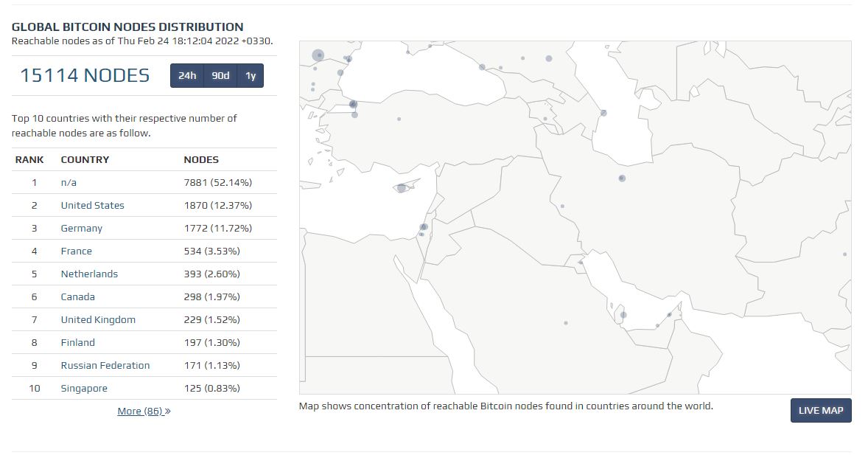Image resolution: width=868 pixels, height=458 pixels.
Task: Open the Finland country link
Action: click(77, 342)
